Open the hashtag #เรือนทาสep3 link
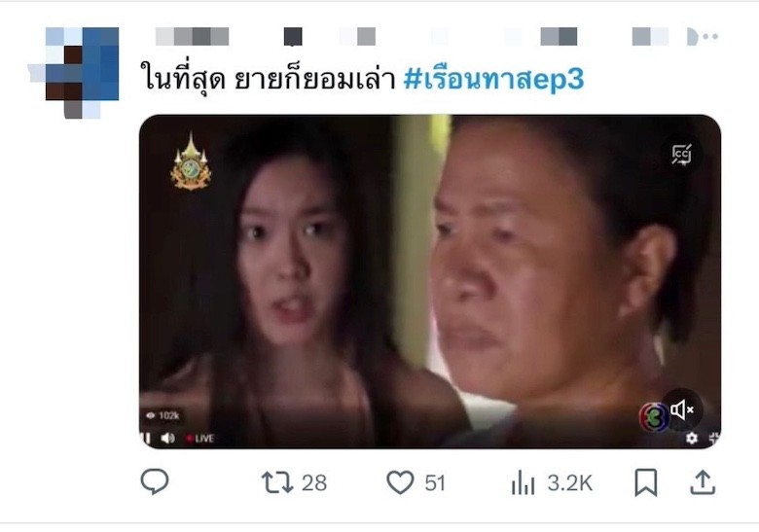This screenshot has height=532, width=759. [x=493, y=79]
